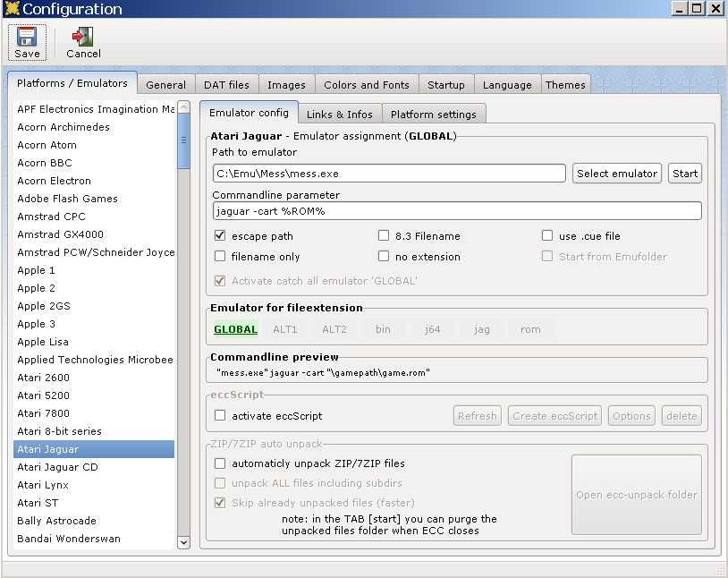The width and height of the screenshot is (728, 578).
Task: Switch to DAT files tab
Action: 226,85
